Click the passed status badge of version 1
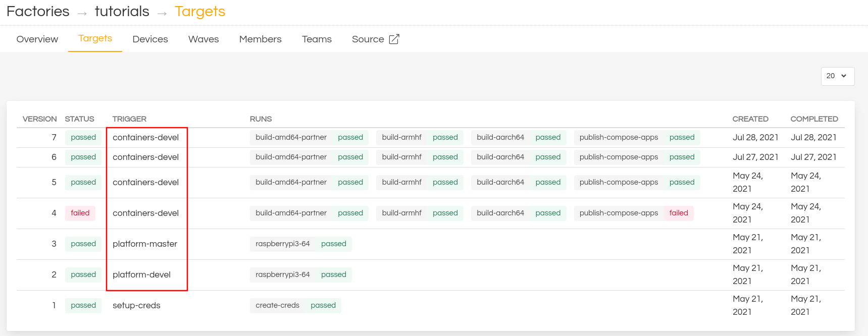The width and height of the screenshot is (868, 336). [x=83, y=305]
